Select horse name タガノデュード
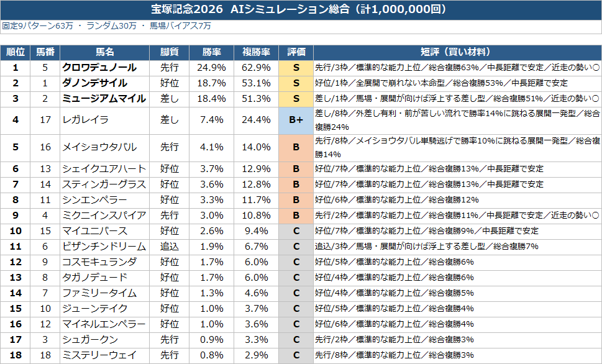Viewport: 602px width, 364px height. coord(94,278)
